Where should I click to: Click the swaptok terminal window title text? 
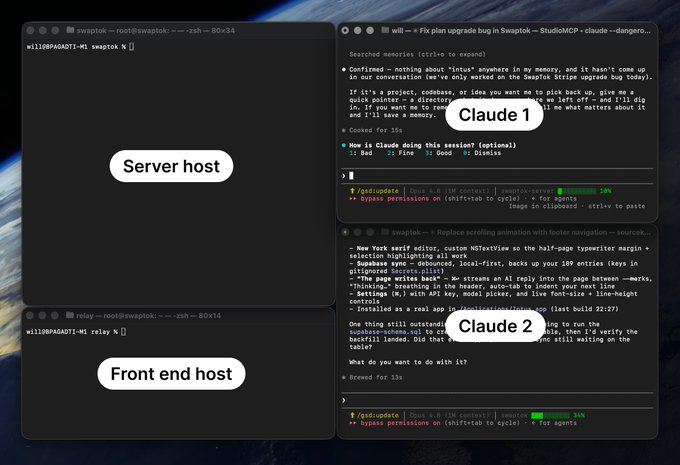156,30
